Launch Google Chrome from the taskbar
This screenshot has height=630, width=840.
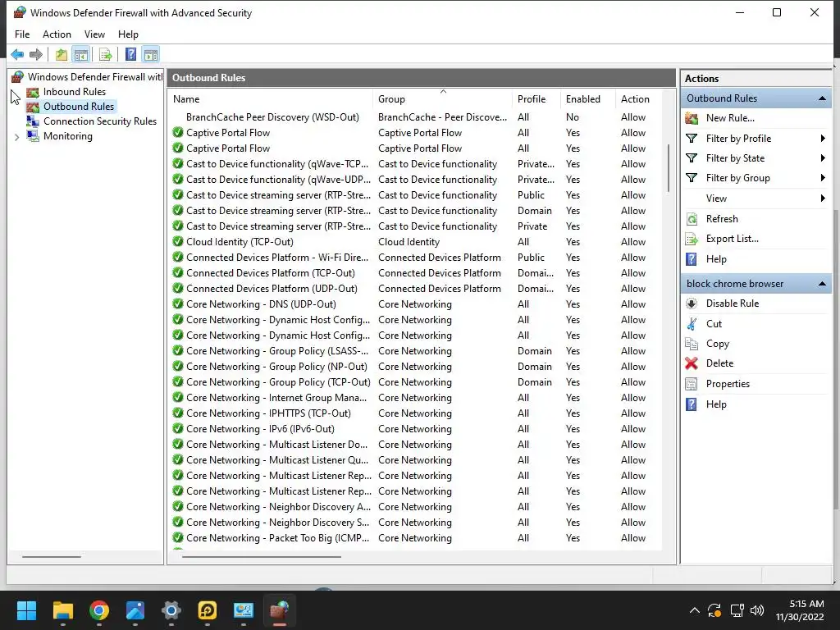pos(99,610)
